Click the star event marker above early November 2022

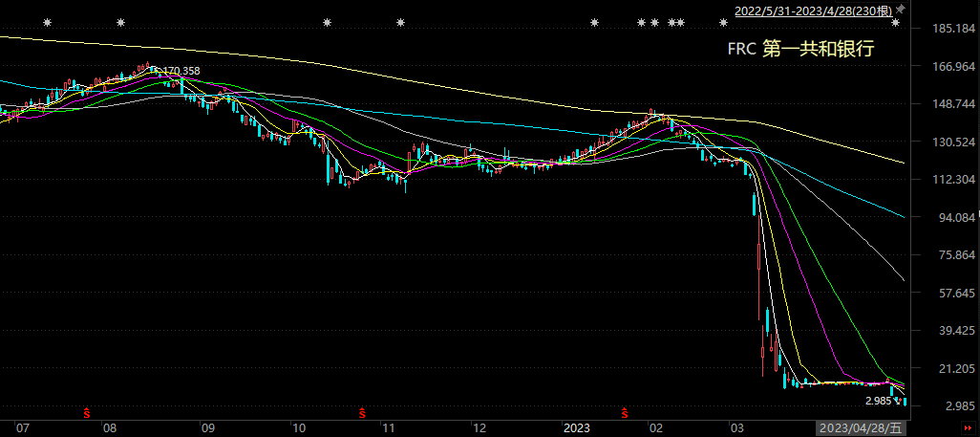400,23
